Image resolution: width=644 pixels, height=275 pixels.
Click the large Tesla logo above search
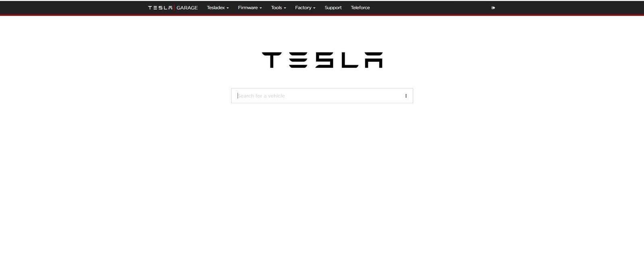click(322, 60)
